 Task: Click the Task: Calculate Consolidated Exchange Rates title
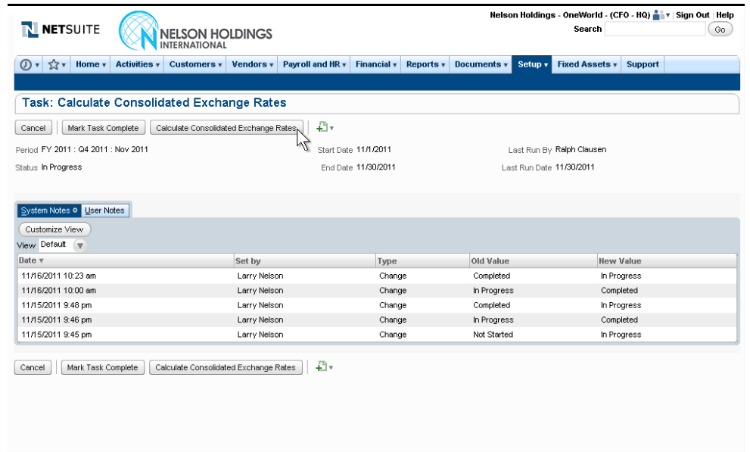coord(154,103)
